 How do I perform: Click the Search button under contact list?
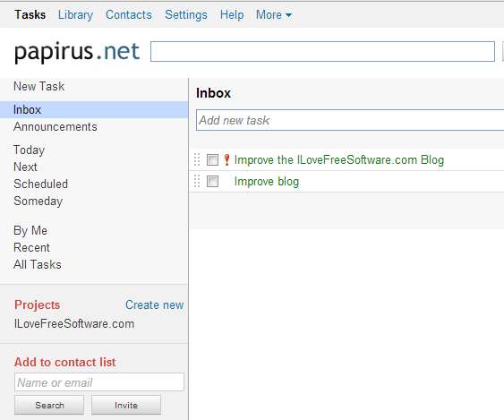pyautogui.click(x=49, y=405)
